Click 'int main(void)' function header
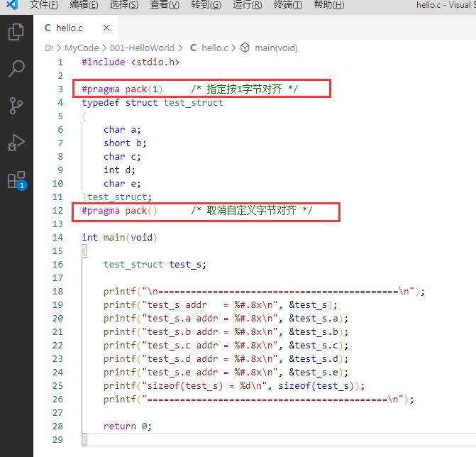 click(x=120, y=238)
